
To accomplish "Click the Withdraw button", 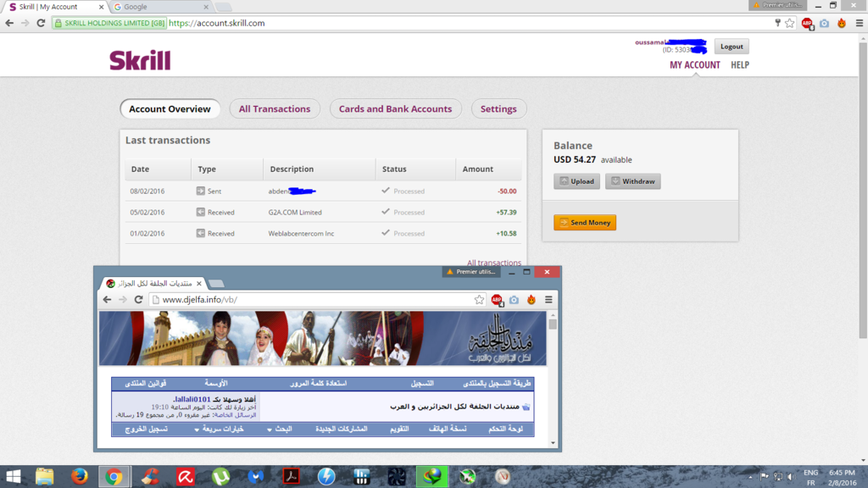I will 632,181.
